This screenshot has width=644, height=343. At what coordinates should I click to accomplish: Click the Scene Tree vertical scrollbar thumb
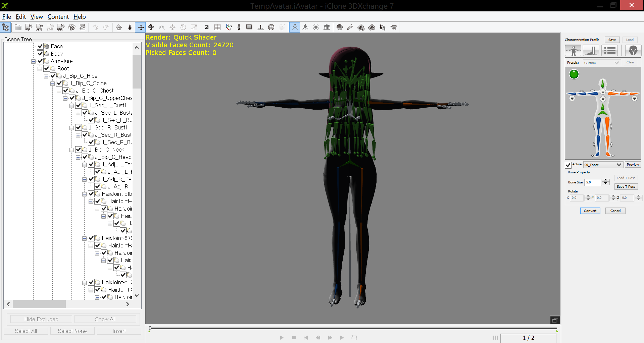(x=137, y=72)
